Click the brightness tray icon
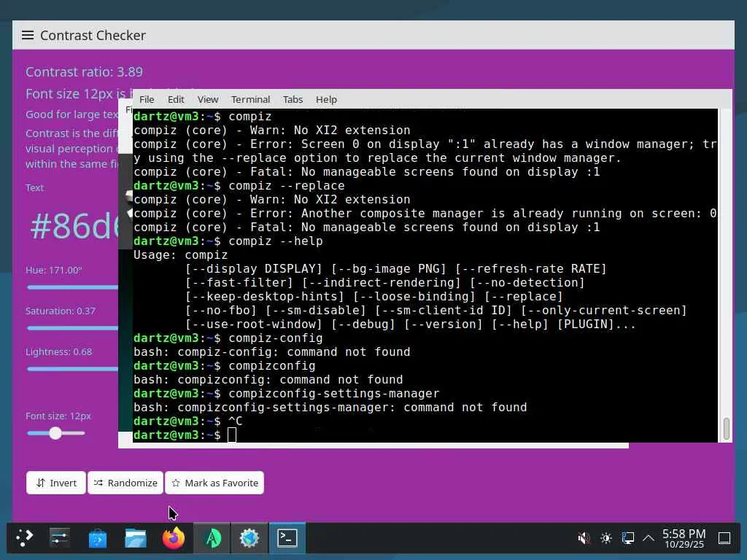The height and width of the screenshot is (560, 747). pyautogui.click(x=606, y=538)
